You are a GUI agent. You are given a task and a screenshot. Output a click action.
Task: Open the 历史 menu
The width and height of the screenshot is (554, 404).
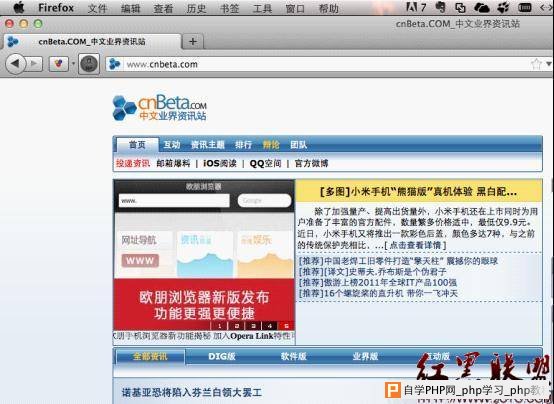196,8
